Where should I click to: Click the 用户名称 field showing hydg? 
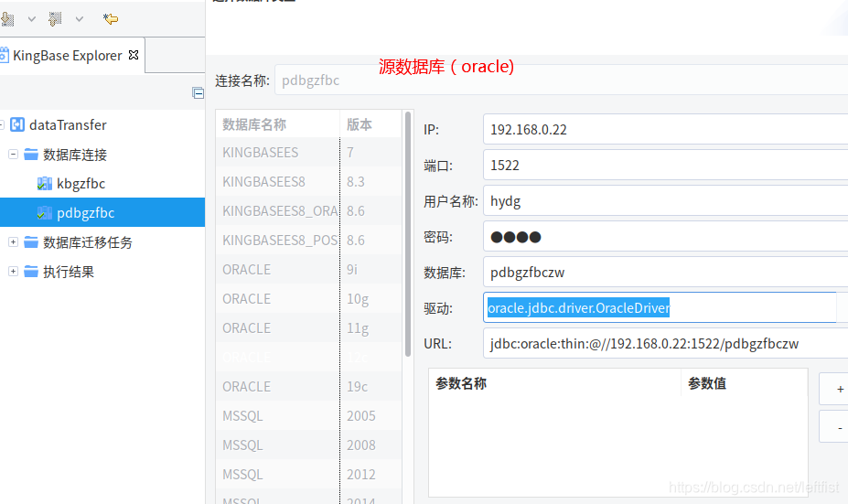[x=666, y=201]
